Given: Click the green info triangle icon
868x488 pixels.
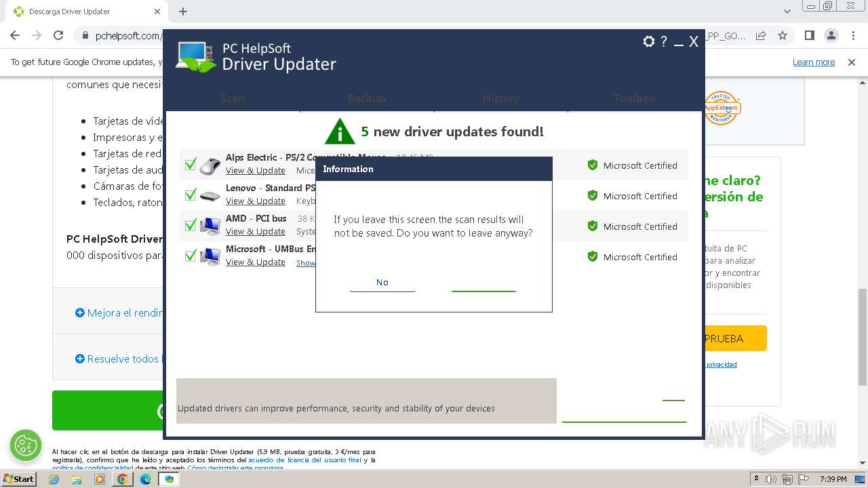Looking at the screenshot, I should click(340, 131).
